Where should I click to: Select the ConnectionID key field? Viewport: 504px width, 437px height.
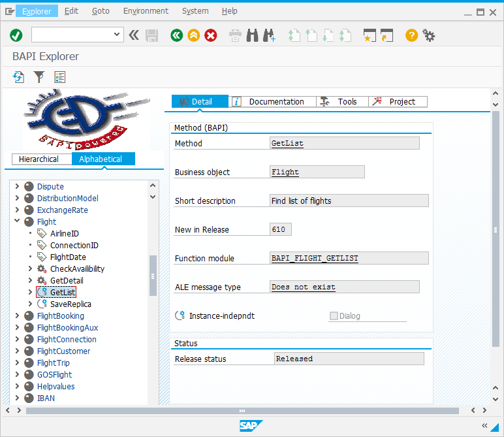(74, 246)
